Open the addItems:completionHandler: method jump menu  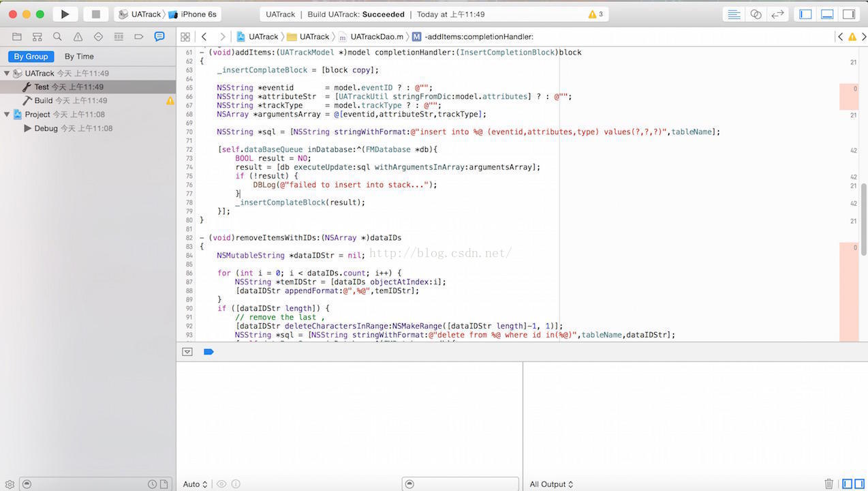pyautogui.click(x=472, y=37)
